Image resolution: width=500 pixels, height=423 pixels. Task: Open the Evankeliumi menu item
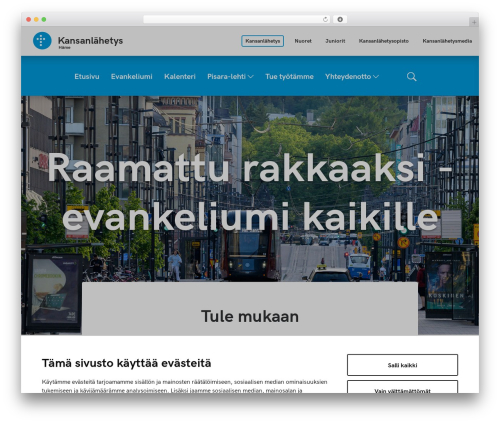(x=132, y=77)
